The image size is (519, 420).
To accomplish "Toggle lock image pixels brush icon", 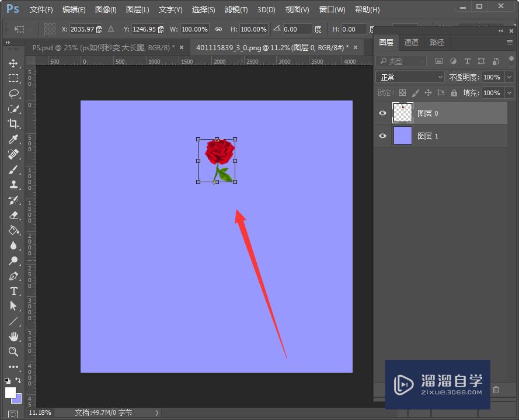I will tap(416, 93).
